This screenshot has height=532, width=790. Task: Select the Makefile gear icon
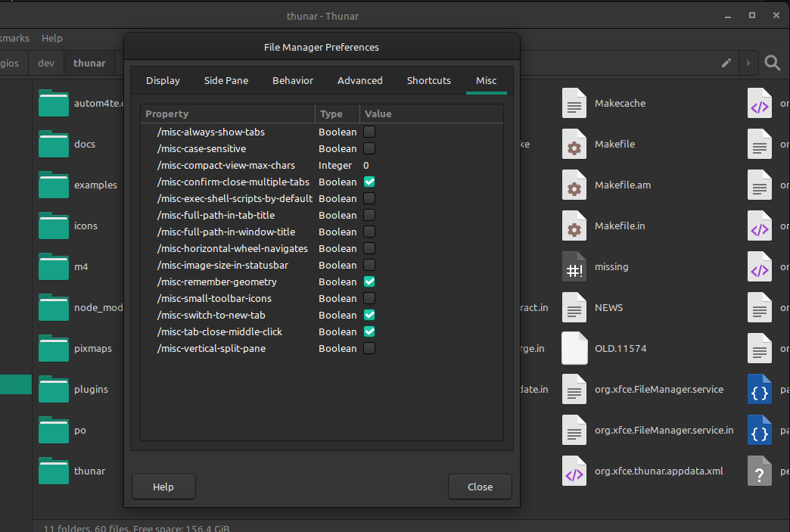(x=574, y=144)
